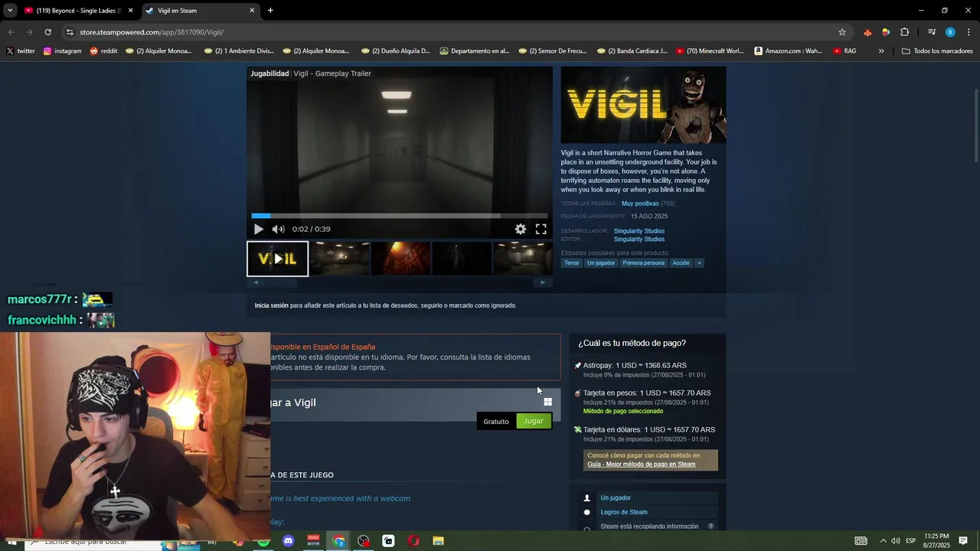Open the Chrome profile avatar

point(950,32)
